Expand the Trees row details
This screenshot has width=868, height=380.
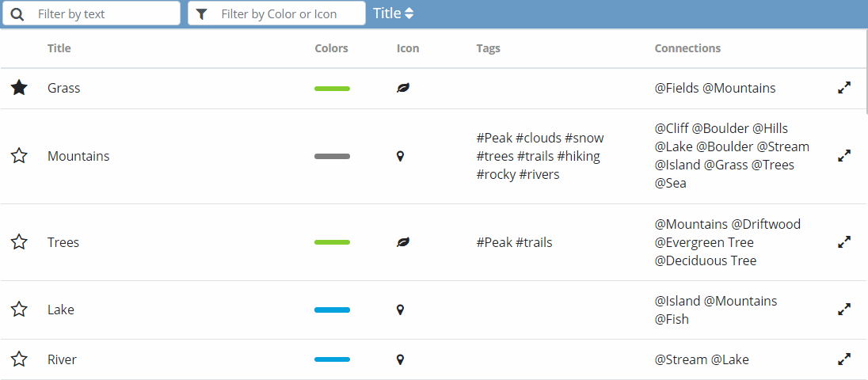pyautogui.click(x=843, y=241)
